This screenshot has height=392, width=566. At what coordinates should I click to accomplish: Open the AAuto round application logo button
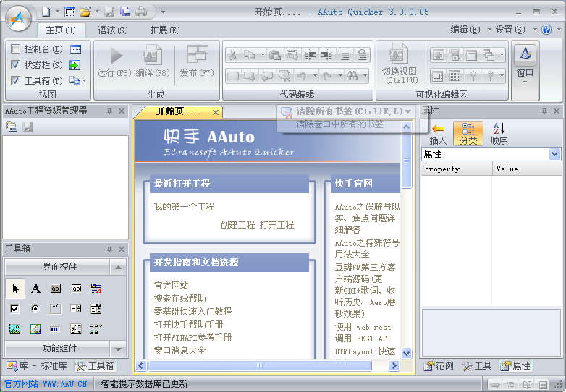(x=18, y=18)
